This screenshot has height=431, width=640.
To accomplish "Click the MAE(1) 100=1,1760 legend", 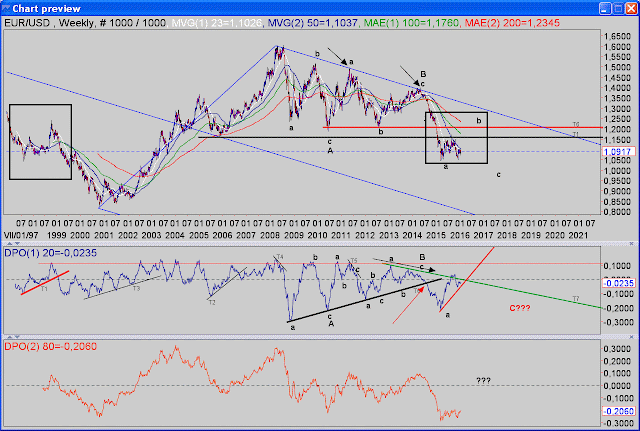I will [411, 23].
